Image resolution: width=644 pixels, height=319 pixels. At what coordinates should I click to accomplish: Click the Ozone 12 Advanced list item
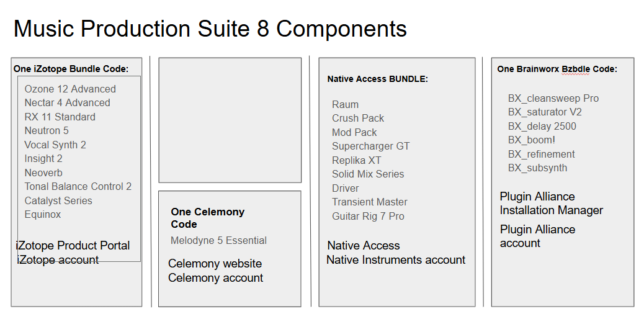70,89
